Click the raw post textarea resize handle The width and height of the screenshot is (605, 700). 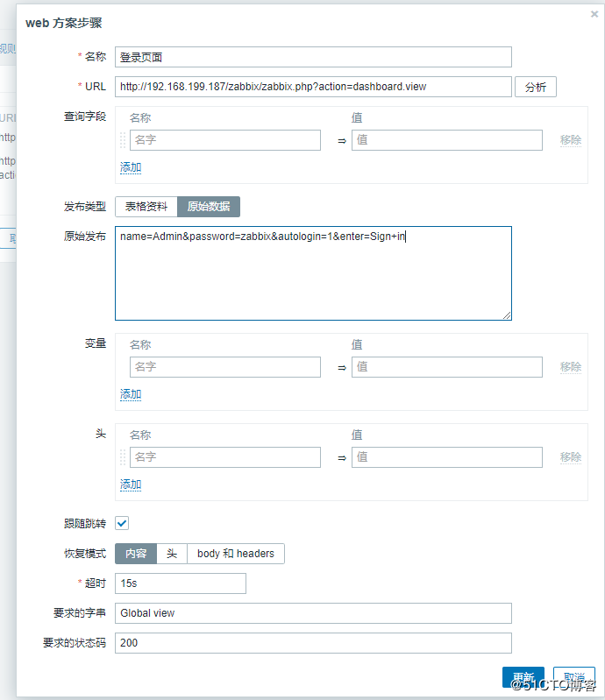506,315
